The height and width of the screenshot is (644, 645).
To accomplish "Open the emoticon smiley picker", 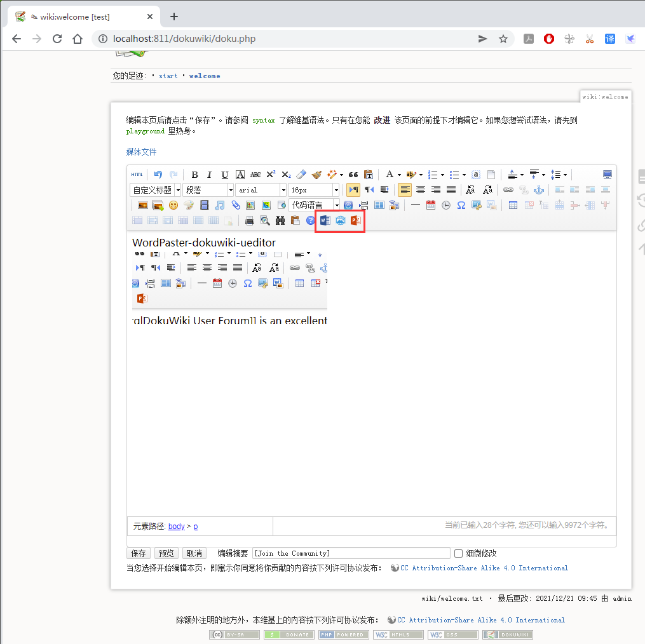I will (x=173, y=205).
